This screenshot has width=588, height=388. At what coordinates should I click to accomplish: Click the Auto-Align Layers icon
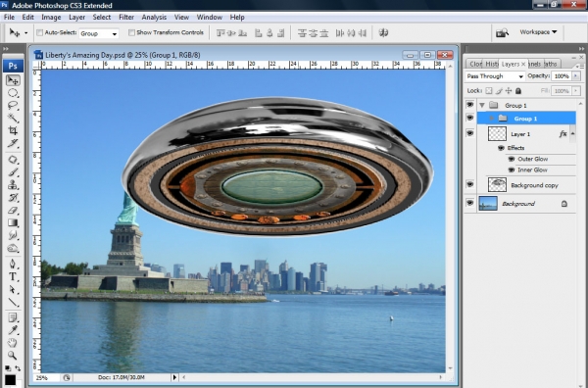[x=383, y=33]
